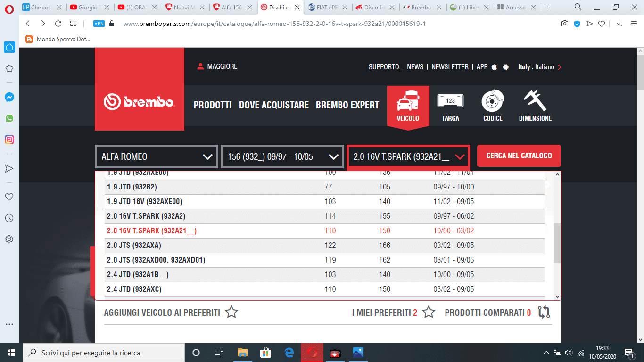Open DOVE ACQUISTARE menu
This screenshot has width=644, height=362.
(274, 105)
